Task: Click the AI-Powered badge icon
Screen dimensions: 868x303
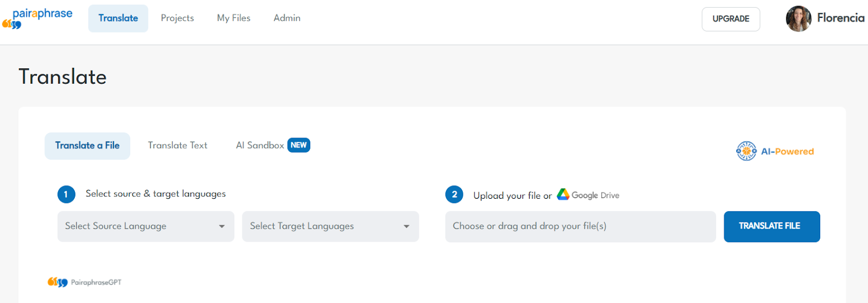Action: 746,151
